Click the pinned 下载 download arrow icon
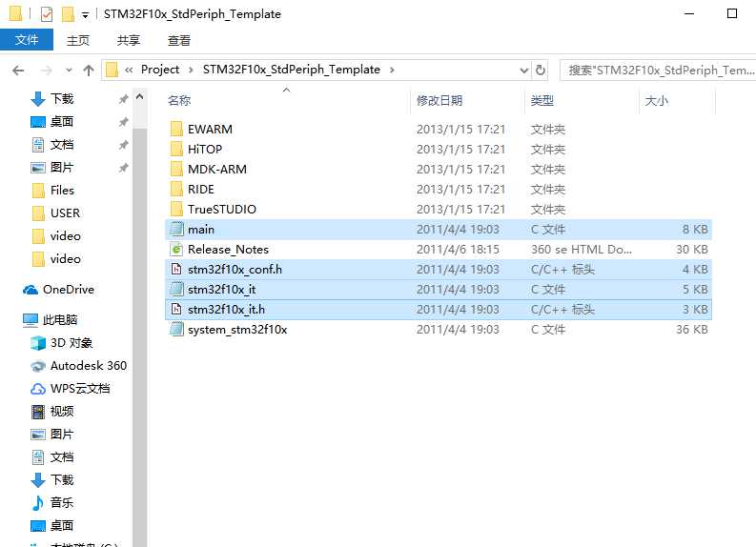 point(37,99)
